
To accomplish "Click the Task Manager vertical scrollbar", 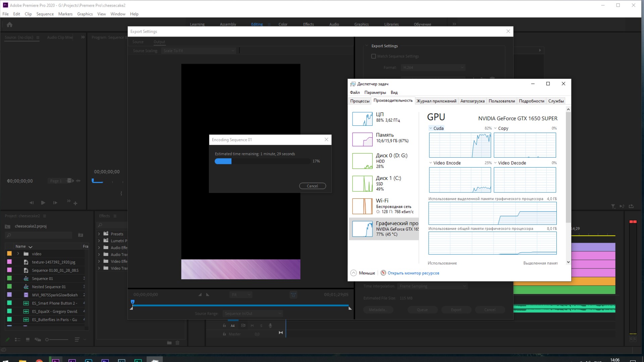I will click(568, 168).
